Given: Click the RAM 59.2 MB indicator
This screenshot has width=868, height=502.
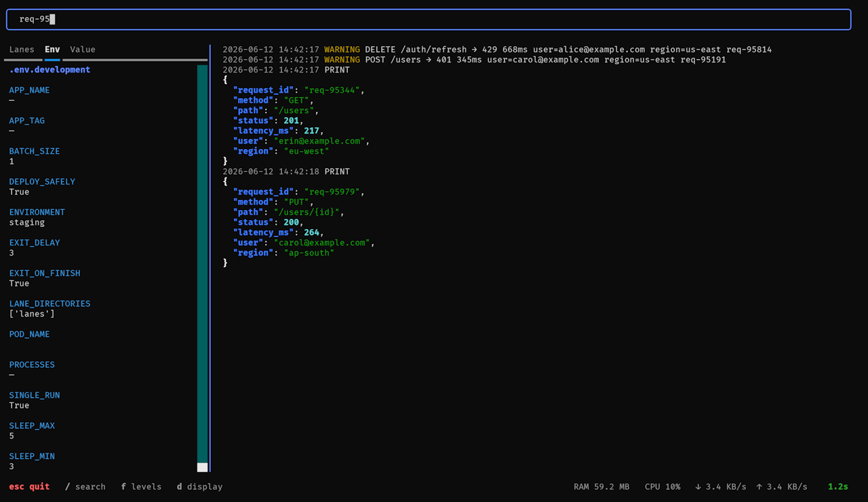Looking at the screenshot, I should 601,486.
